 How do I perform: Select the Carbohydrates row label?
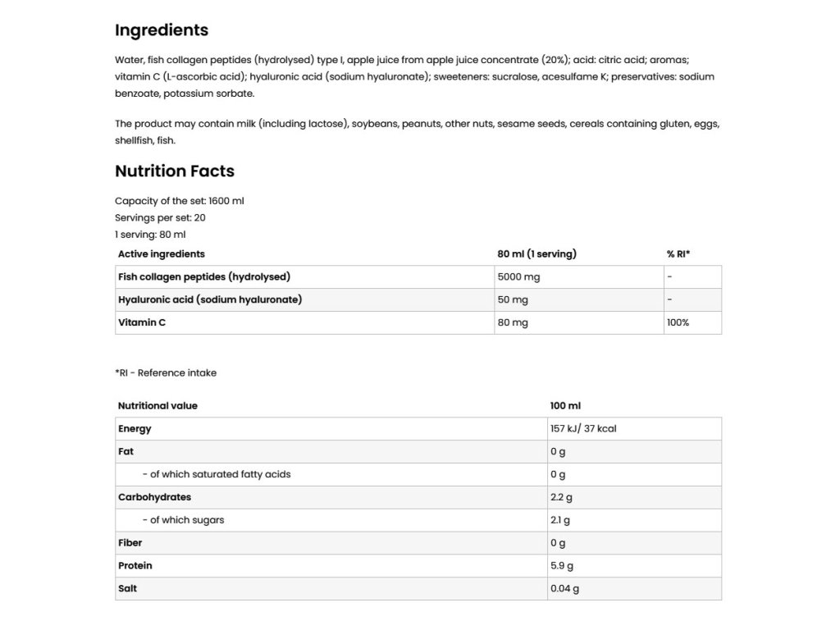tap(154, 497)
